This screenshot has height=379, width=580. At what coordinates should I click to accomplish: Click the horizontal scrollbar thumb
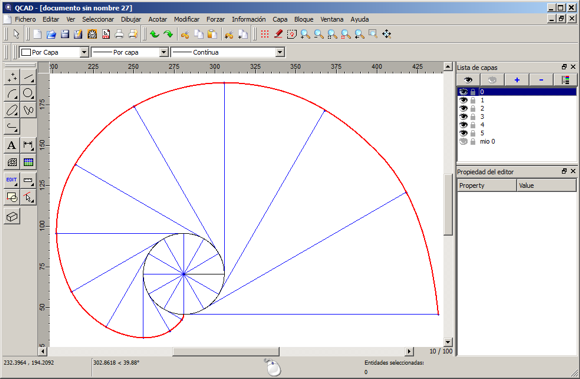226,351
